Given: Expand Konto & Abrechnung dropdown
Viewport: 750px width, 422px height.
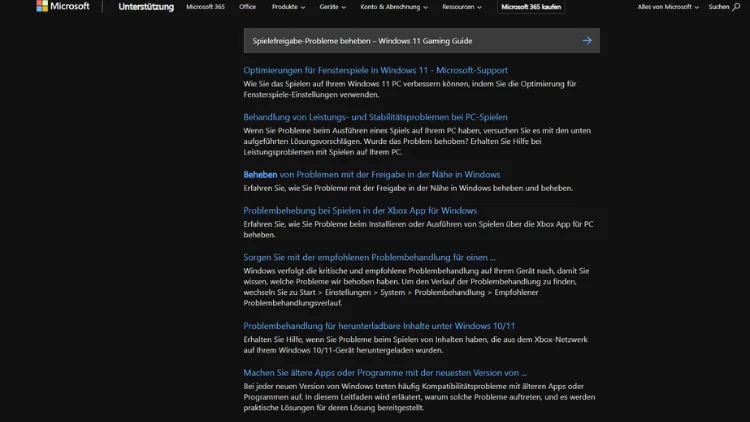Looking at the screenshot, I should point(394,7).
